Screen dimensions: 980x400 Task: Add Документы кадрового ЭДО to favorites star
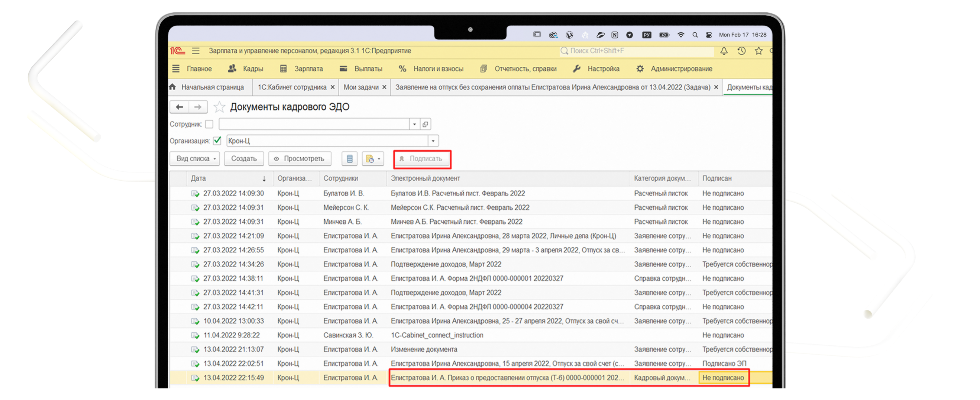pos(219,107)
